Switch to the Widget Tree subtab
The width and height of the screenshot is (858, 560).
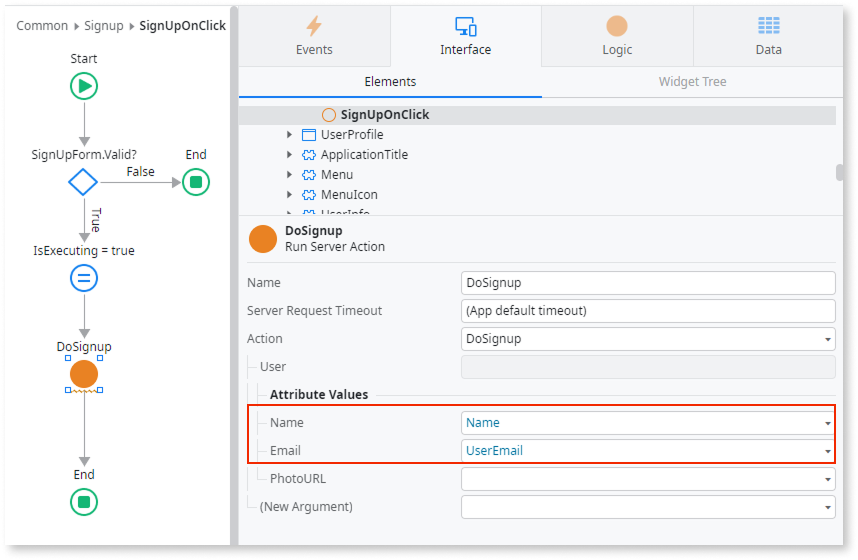point(692,82)
